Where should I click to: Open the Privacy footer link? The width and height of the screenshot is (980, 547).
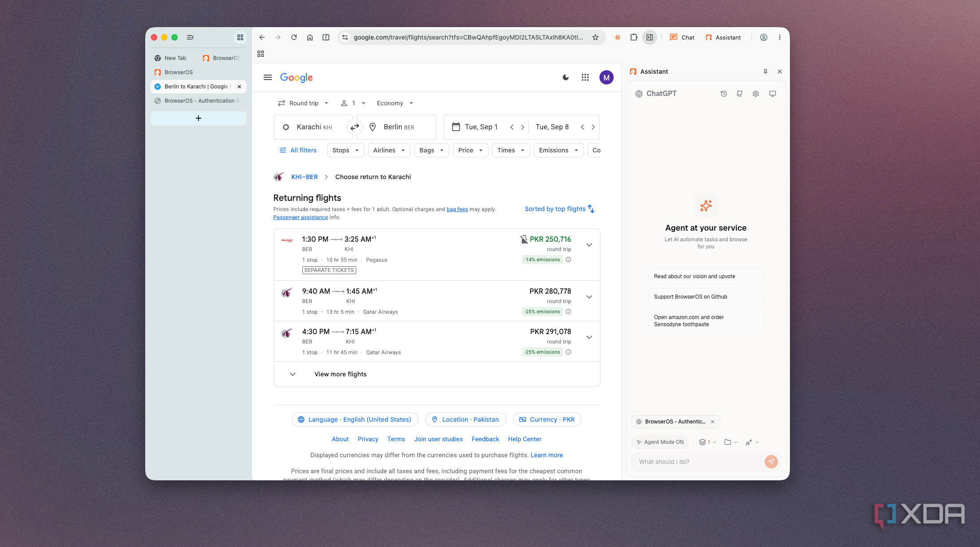(368, 439)
